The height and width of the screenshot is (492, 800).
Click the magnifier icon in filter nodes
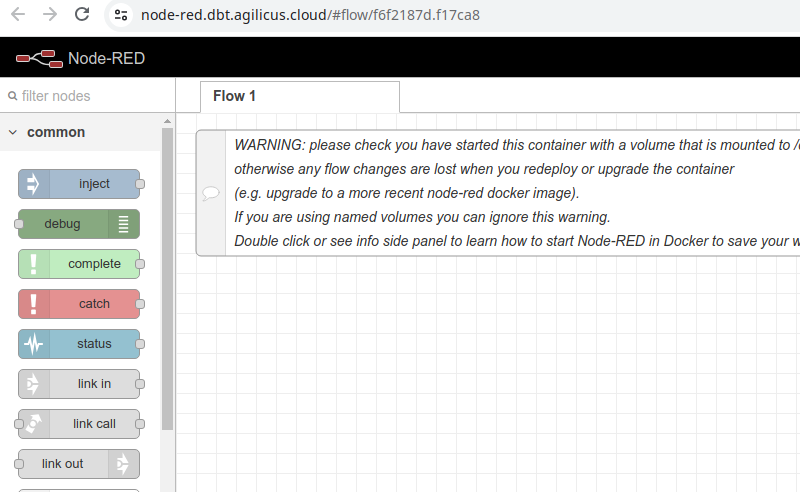point(13,96)
